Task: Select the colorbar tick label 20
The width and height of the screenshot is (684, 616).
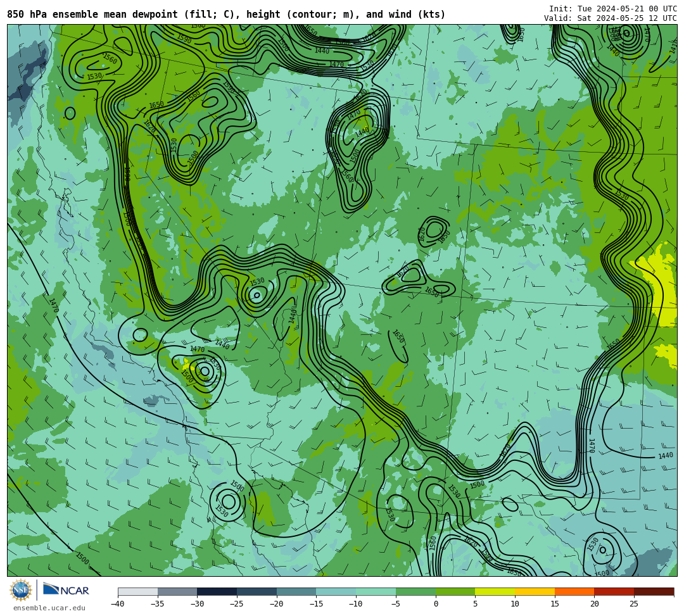Action: click(x=595, y=604)
